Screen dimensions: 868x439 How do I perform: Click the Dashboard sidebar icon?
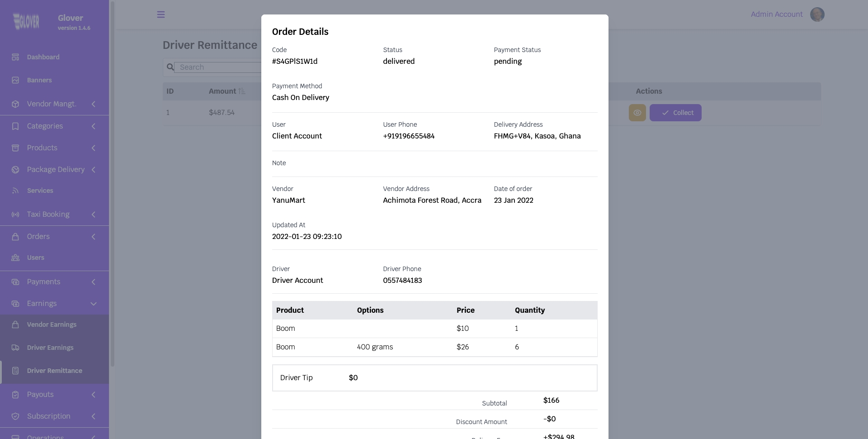pos(15,57)
